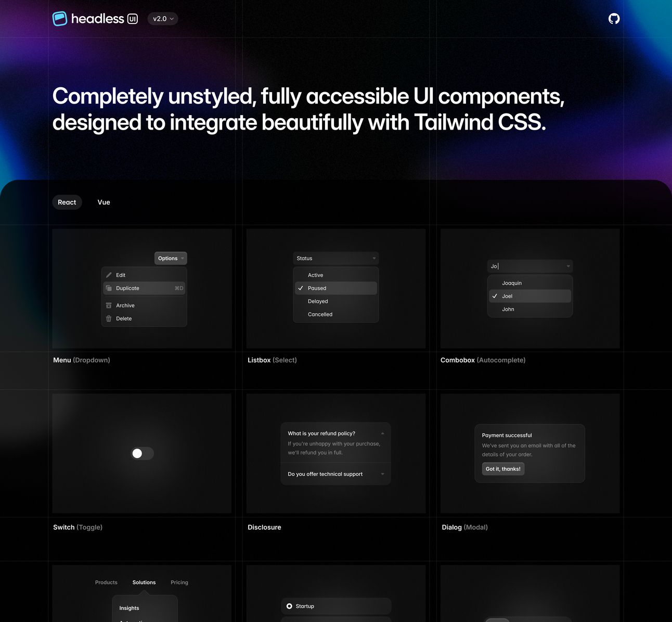
Task: Click the Products popover tab
Action: click(106, 582)
